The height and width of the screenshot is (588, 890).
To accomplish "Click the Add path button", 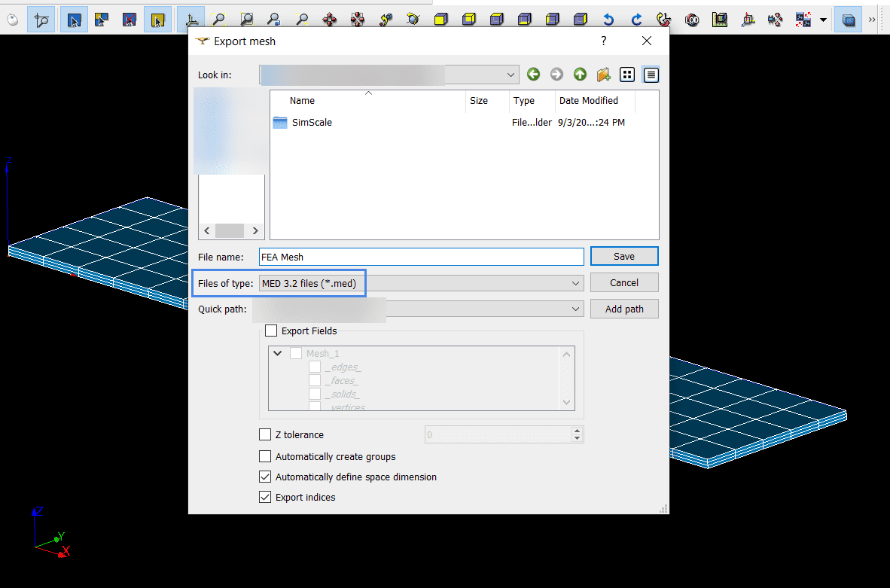I will 624,309.
